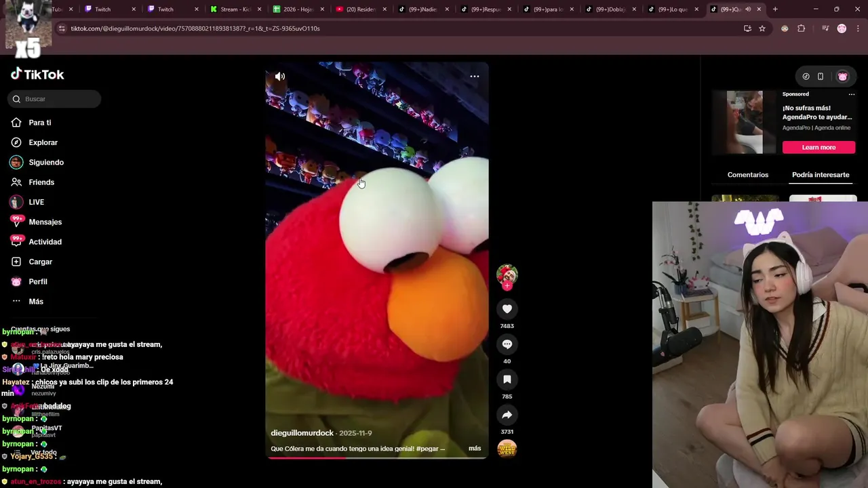Open the TikTok home logo
Image resolution: width=868 pixels, height=488 pixels.
(x=37, y=75)
